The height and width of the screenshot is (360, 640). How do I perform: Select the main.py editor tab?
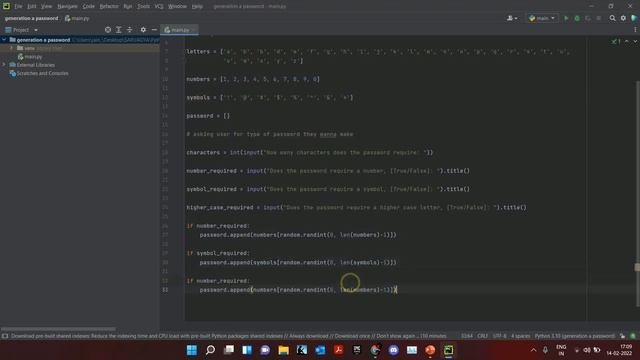179,30
